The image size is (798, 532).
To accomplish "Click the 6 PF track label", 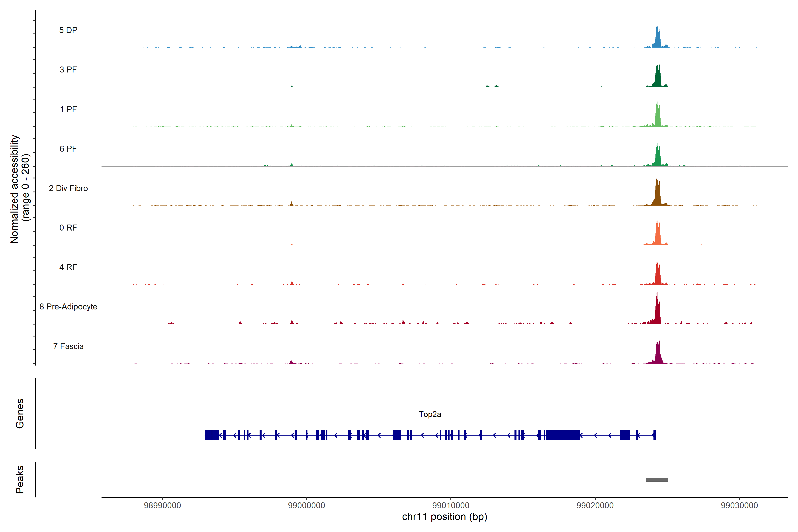I will (x=68, y=149).
